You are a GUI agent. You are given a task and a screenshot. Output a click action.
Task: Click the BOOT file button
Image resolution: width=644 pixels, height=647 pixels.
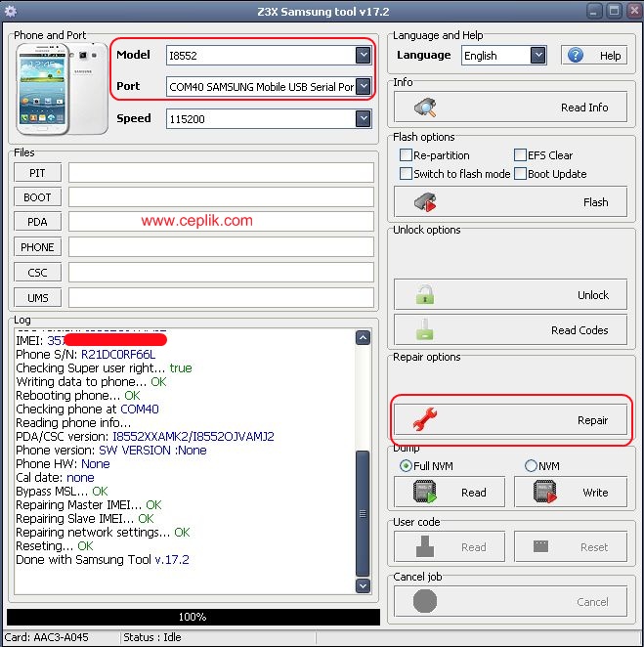(x=37, y=197)
